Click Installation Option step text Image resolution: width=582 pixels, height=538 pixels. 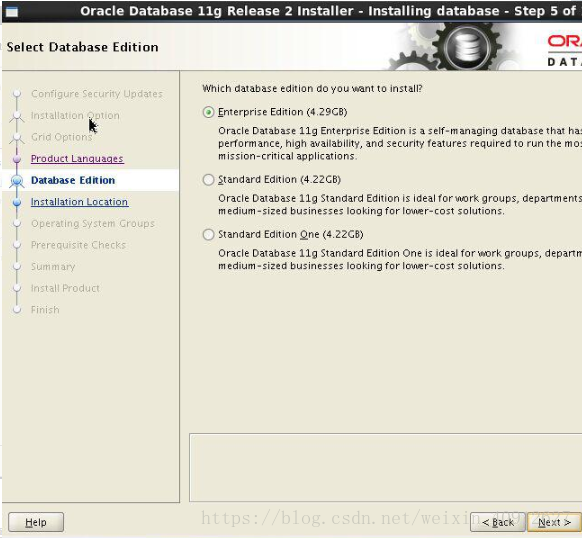click(x=75, y=115)
